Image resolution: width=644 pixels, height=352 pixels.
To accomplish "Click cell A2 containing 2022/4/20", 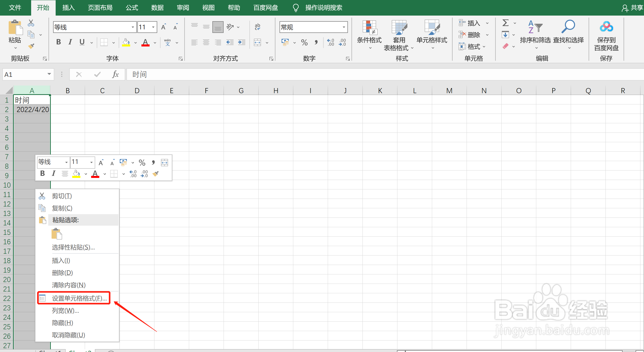I will (x=32, y=110).
